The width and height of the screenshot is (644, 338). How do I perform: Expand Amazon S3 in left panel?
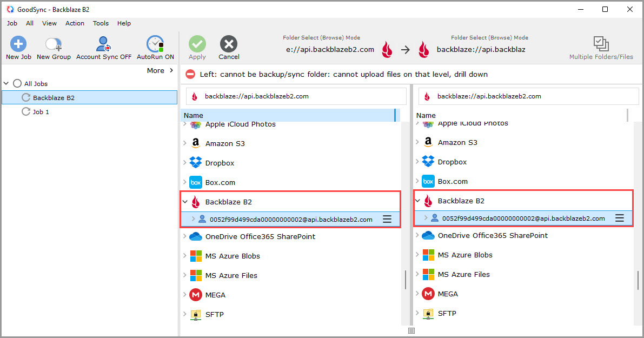[x=185, y=143]
